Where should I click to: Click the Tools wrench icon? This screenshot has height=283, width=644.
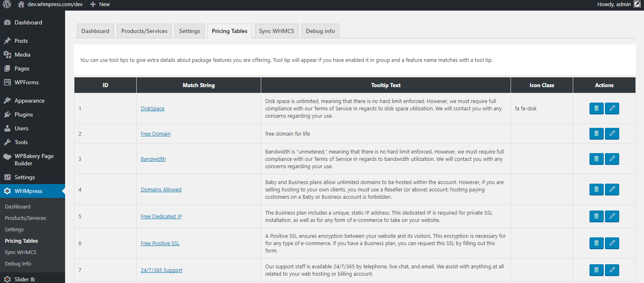click(7, 142)
